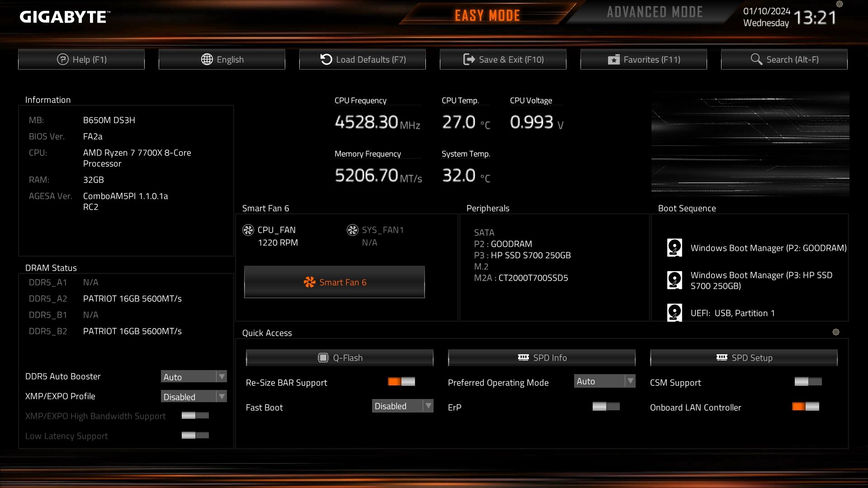Click P2 : GOODRAM SATA entry
This screenshot has height=488, width=868.
click(x=503, y=244)
